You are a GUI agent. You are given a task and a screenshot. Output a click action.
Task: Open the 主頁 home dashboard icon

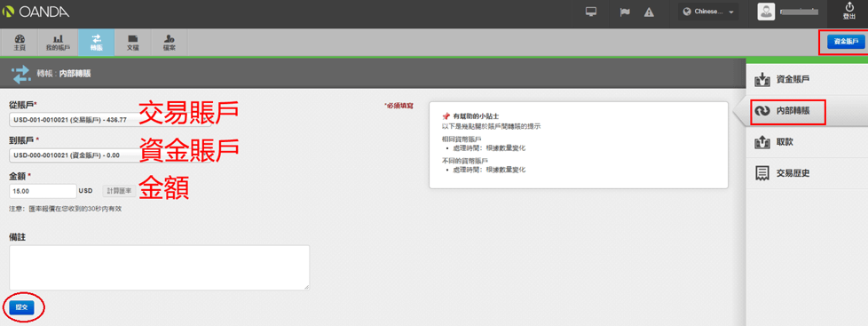[x=20, y=42]
